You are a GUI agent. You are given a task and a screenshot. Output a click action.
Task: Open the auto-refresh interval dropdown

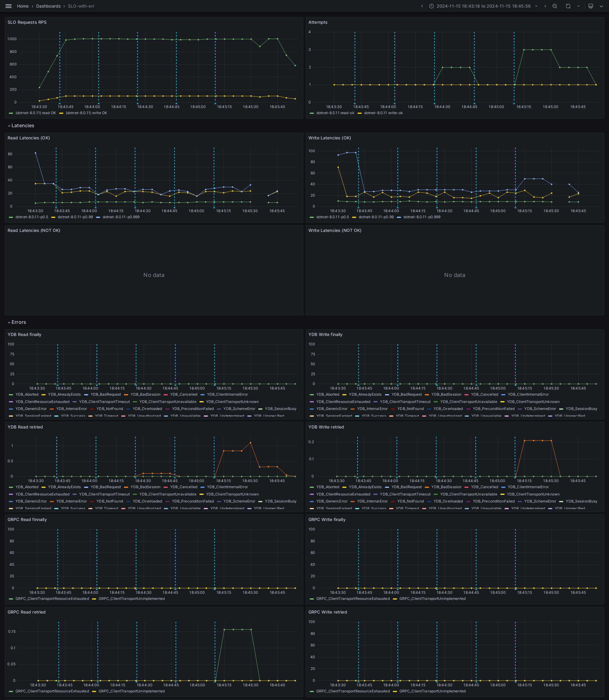[579, 6]
